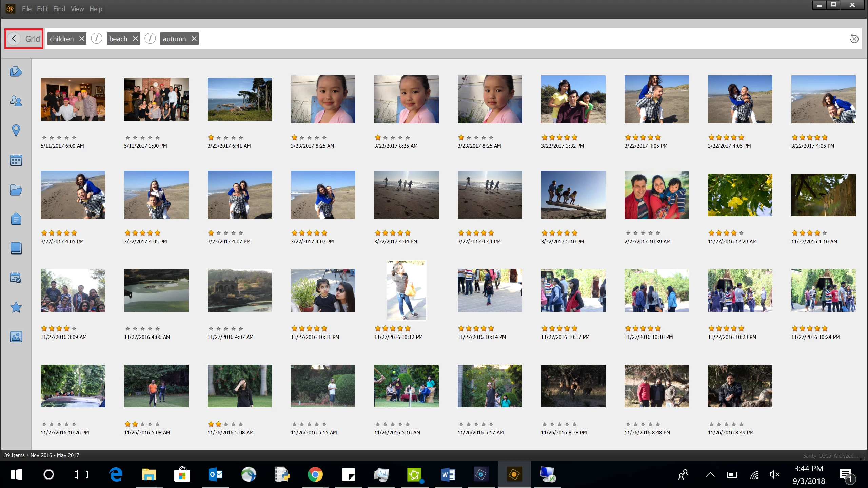This screenshot has width=868, height=488.
Task: Click the Date calendar filter icon
Action: click(x=16, y=160)
